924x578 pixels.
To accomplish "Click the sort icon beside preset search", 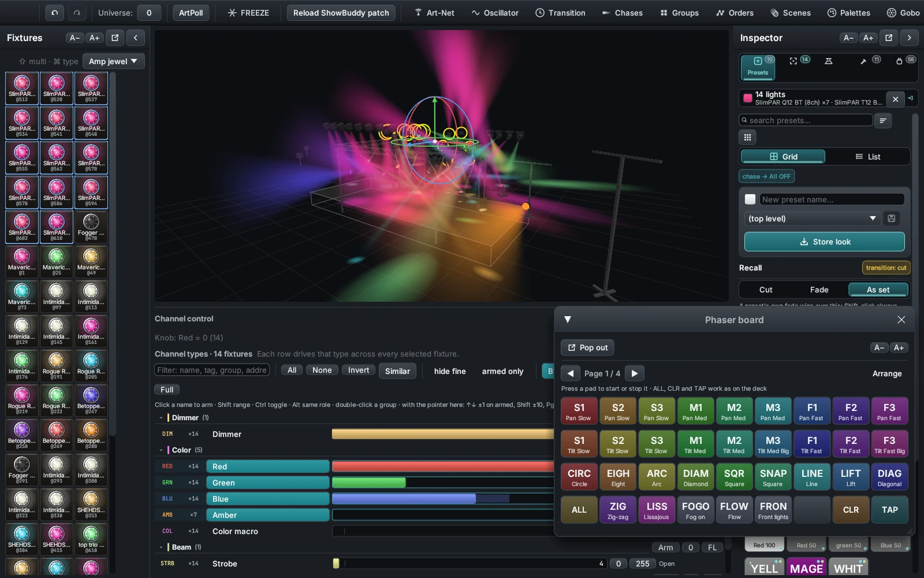I will [883, 120].
